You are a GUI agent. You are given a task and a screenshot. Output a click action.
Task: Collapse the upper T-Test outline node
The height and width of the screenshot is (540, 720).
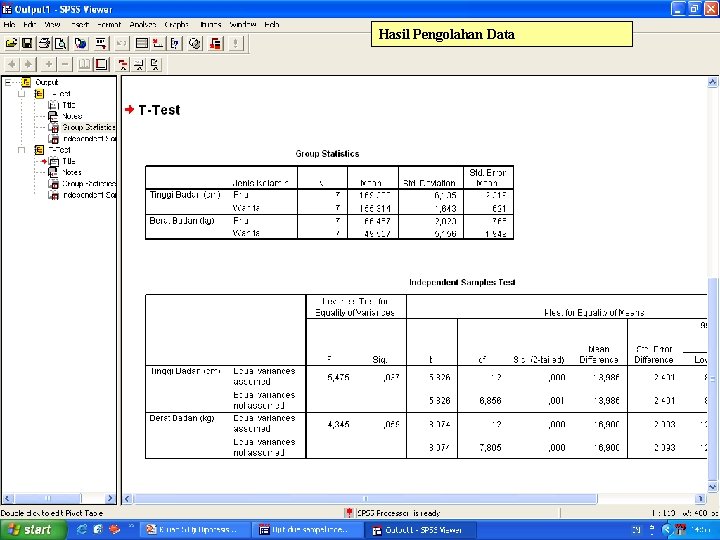pyautogui.click(x=22, y=94)
